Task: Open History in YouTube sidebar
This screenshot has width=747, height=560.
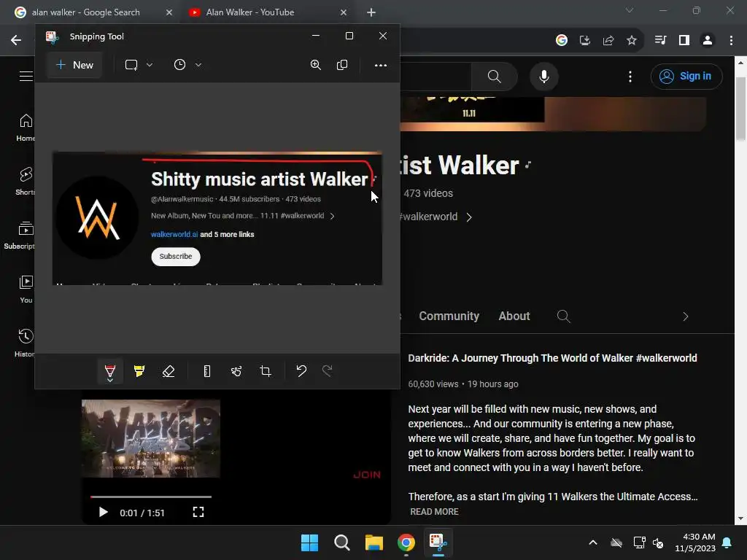Action: [25, 343]
